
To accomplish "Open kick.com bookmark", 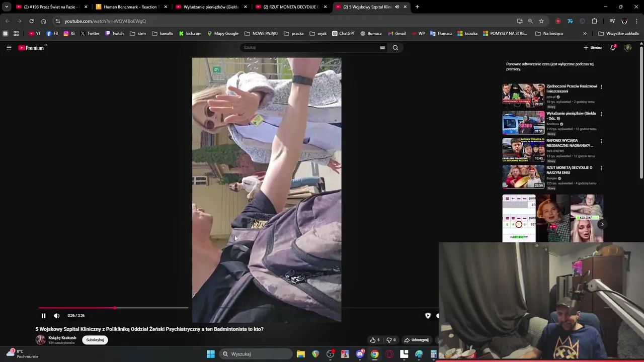I will (190, 34).
